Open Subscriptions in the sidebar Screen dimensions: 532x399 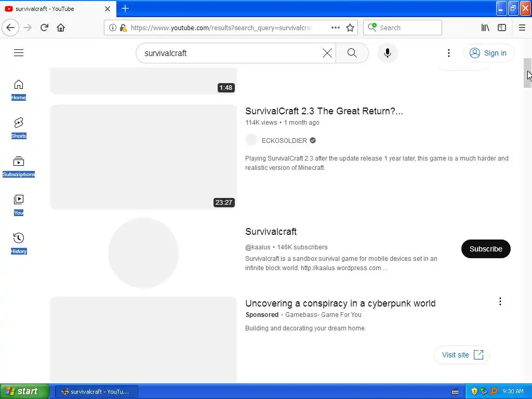point(19,167)
